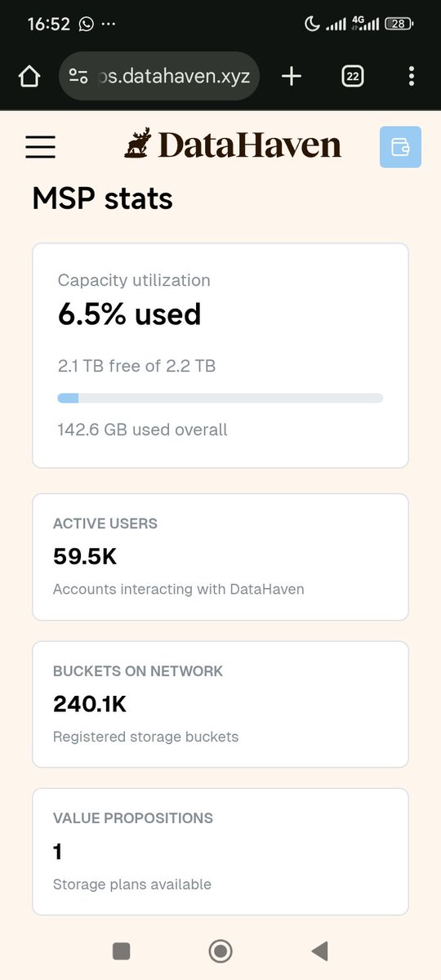Open the browser three-dot menu
Viewport: 441px width, 980px height.
point(411,77)
